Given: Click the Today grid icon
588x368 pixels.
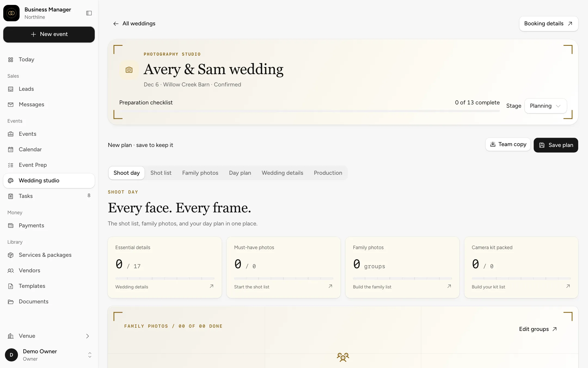Looking at the screenshot, I should 11,59.
